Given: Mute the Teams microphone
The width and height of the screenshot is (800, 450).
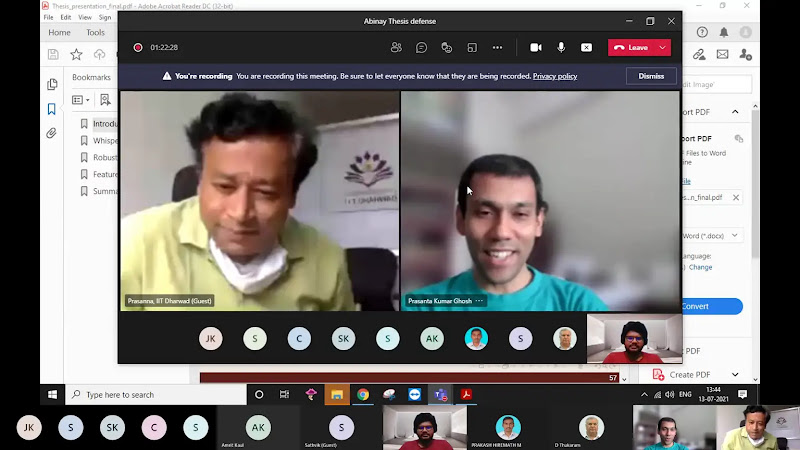Looking at the screenshot, I should coord(561,47).
